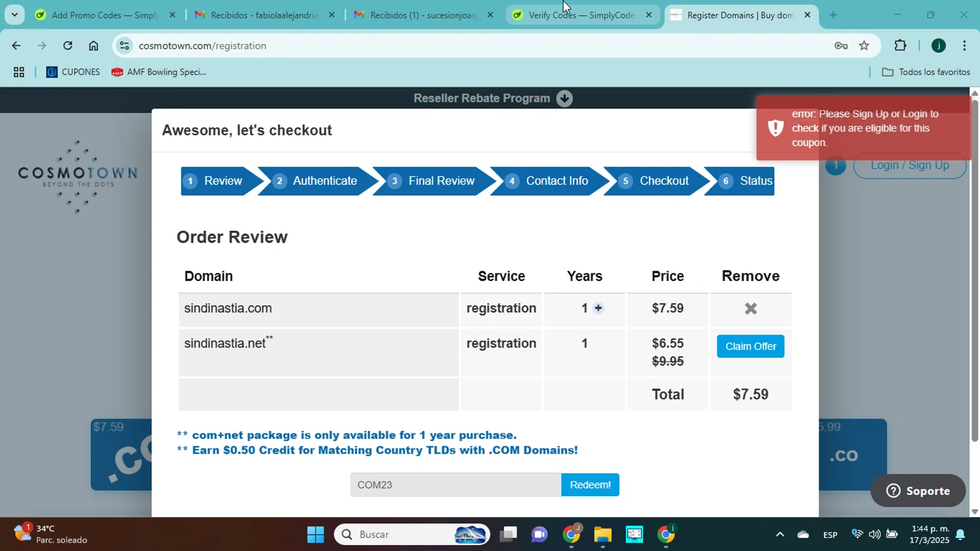Bookmark this page with the star
This screenshot has height=551, width=980.
pos(864,46)
